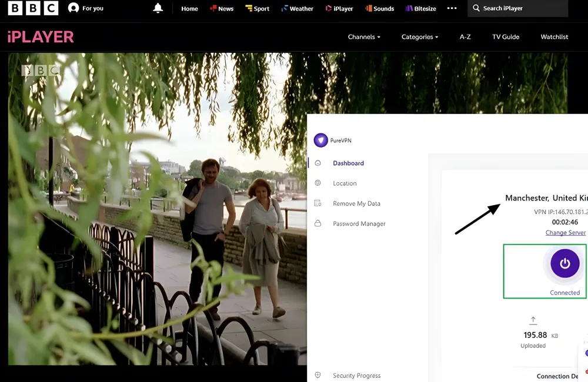The height and width of the screenshot is (382, 588).
Task: Click the Manchester server location name
Action: point(546,198)
